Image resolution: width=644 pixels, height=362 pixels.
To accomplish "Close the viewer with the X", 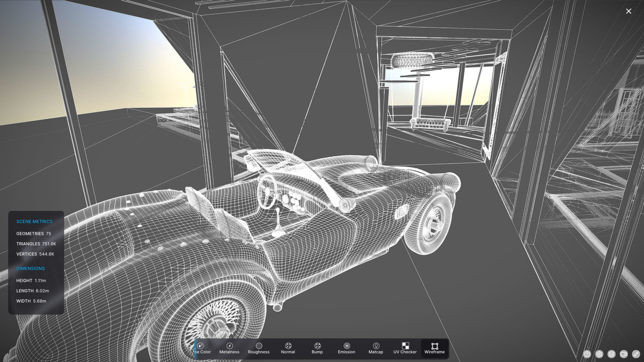I will (x=628, y=11).
